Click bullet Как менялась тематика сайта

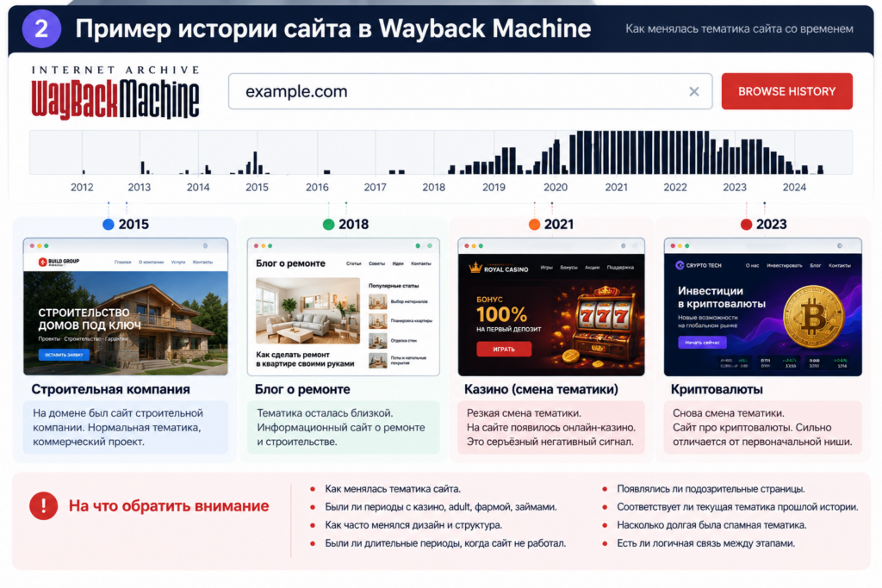click(x=393, y=489)
